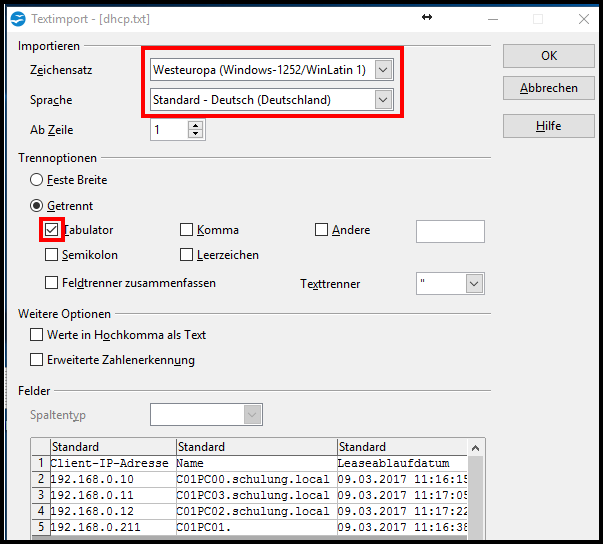
Task: Check the Andere separator option
Action: click(321, 230)
